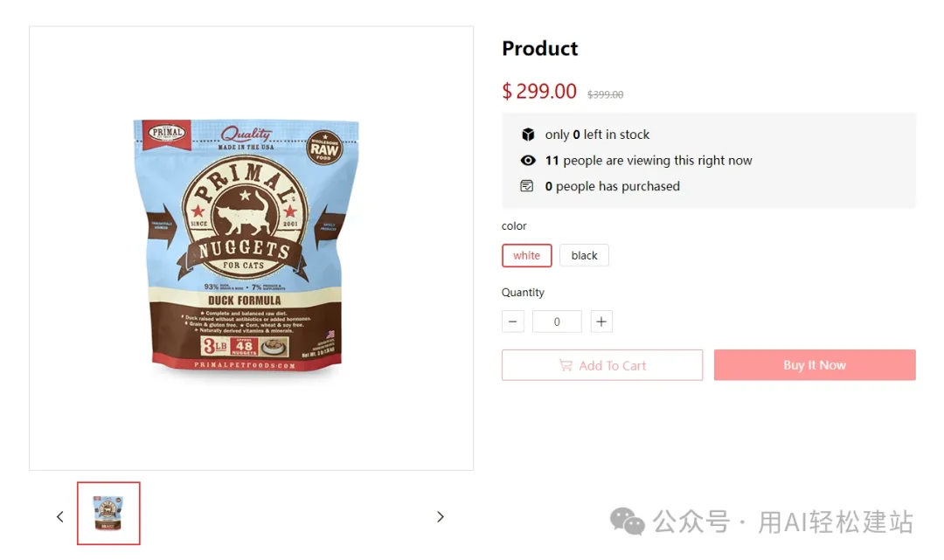Increase quantity with the plus button
This screenshot has width=944, height=560.
pos(601,321)
